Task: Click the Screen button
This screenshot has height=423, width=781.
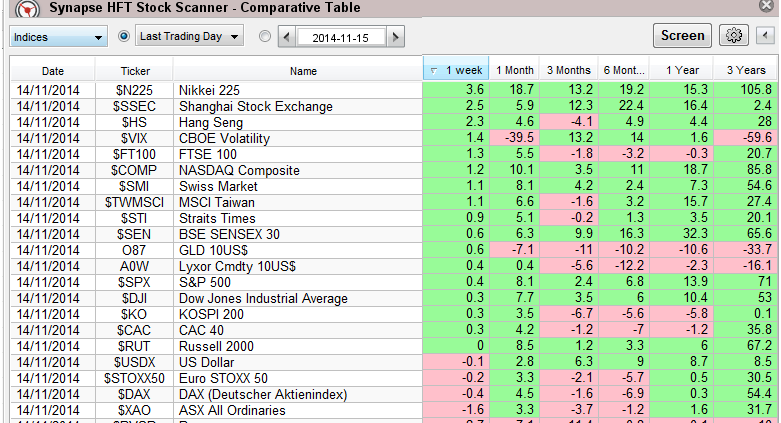Action: (682, 36)
